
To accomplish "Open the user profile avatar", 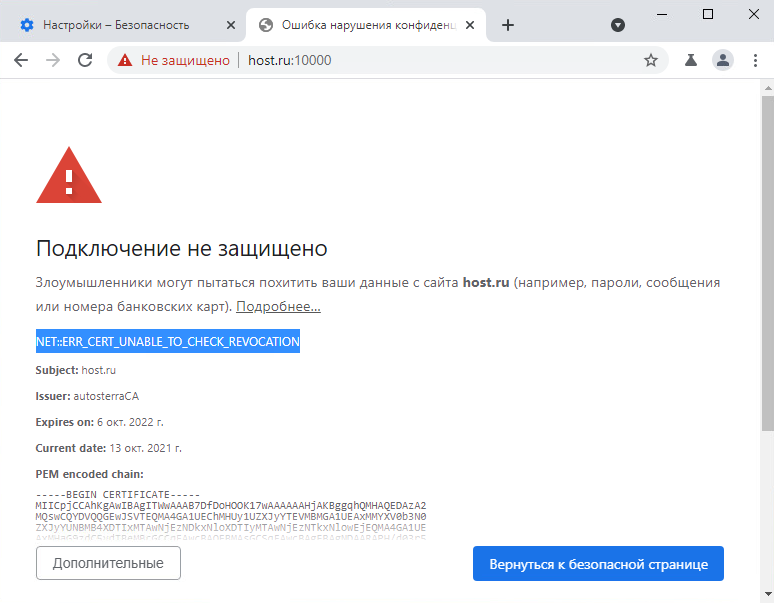I will point(723,60).
